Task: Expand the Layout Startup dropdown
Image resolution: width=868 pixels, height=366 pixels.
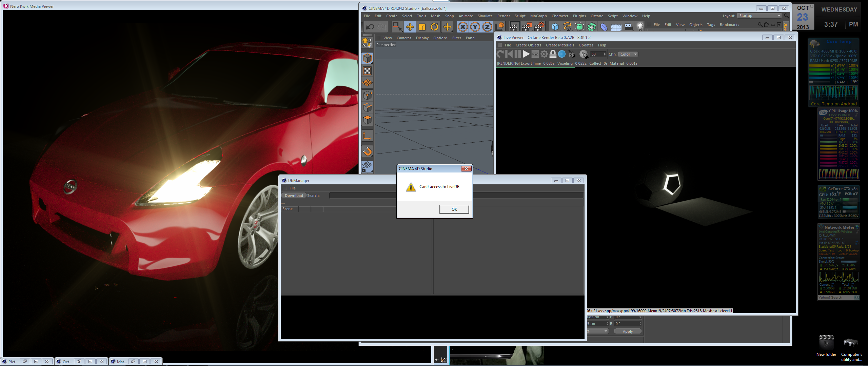Action: point(760,16)
